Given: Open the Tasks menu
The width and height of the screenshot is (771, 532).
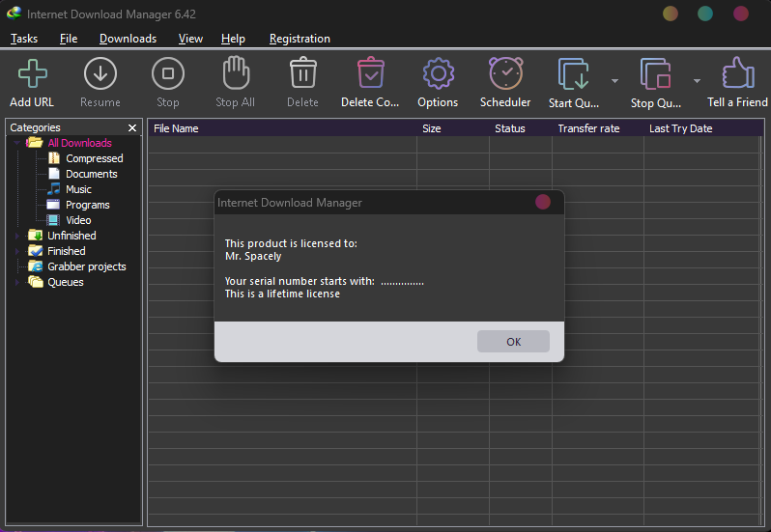Looking at the screenshot, I should click(24, 39).
